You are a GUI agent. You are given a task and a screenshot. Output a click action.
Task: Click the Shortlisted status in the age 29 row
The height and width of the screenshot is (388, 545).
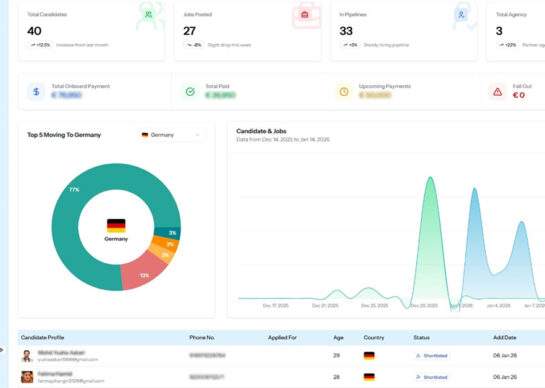click(432, 356)
